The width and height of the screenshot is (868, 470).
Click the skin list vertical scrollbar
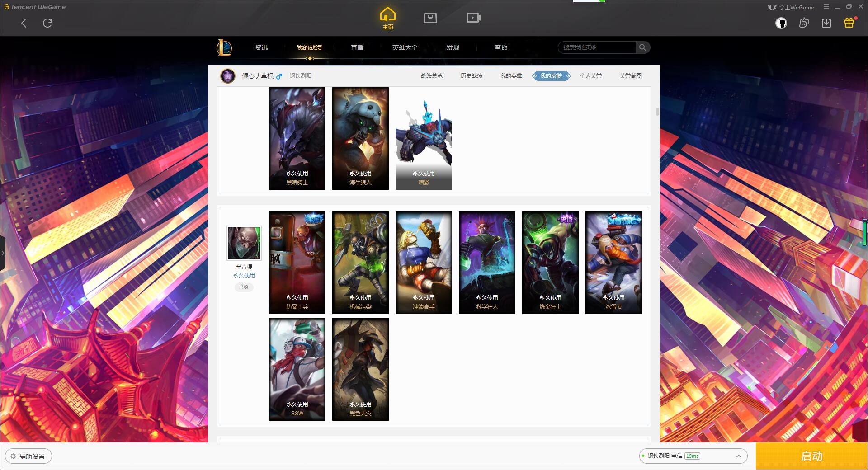pyautogui.click(x=657, y=112)
